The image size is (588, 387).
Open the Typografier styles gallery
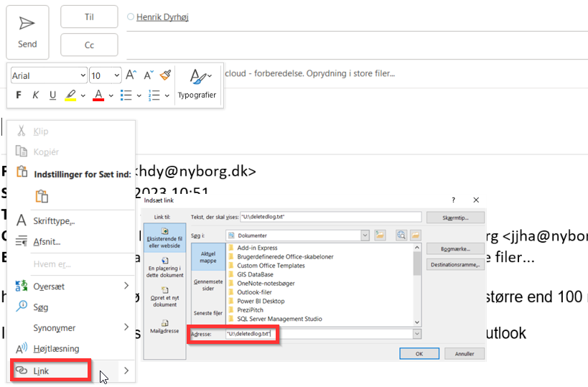196,83
